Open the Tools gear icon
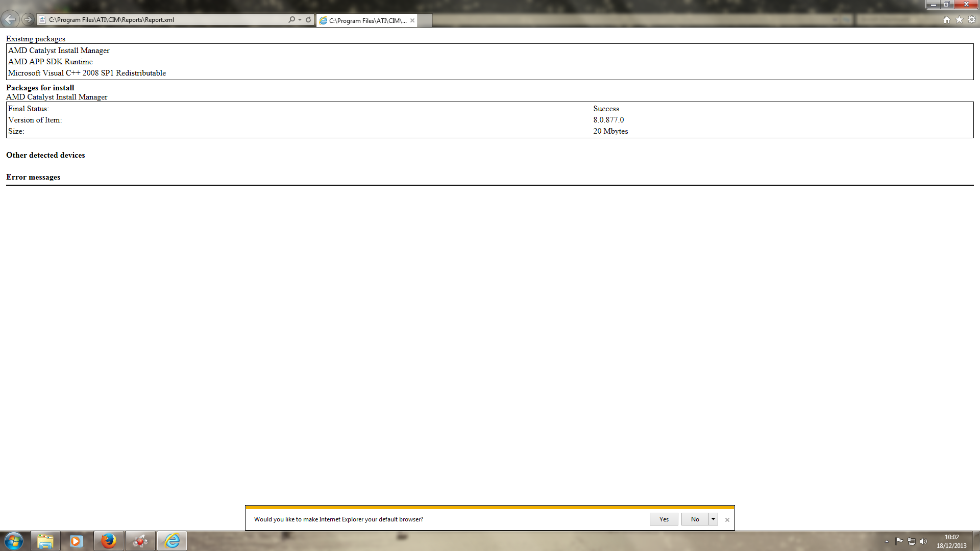Image resolution: width=980 pixels, height=551 pixels. click(x=972, y=19)
